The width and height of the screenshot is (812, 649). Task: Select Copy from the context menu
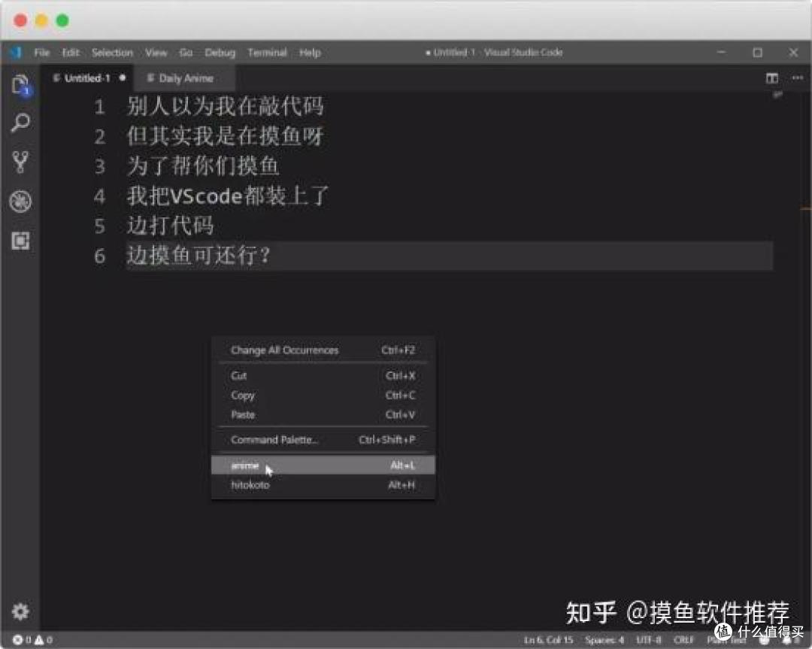(323, 396)
